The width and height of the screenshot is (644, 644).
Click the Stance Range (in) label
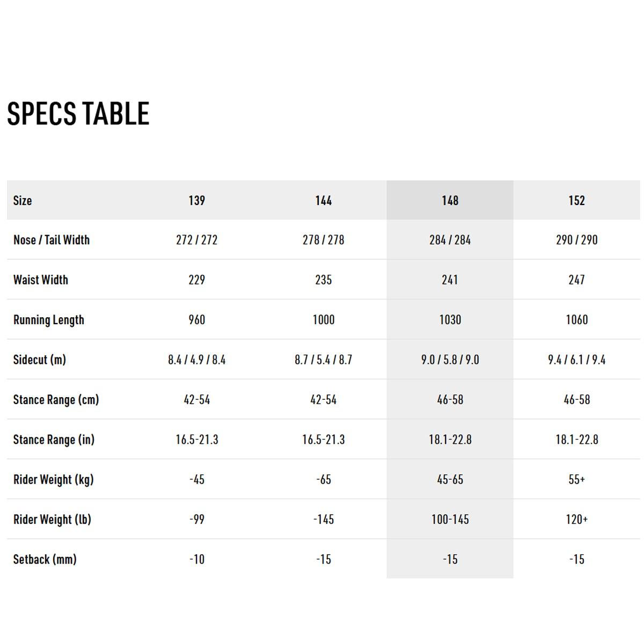(x=54, y=440)
